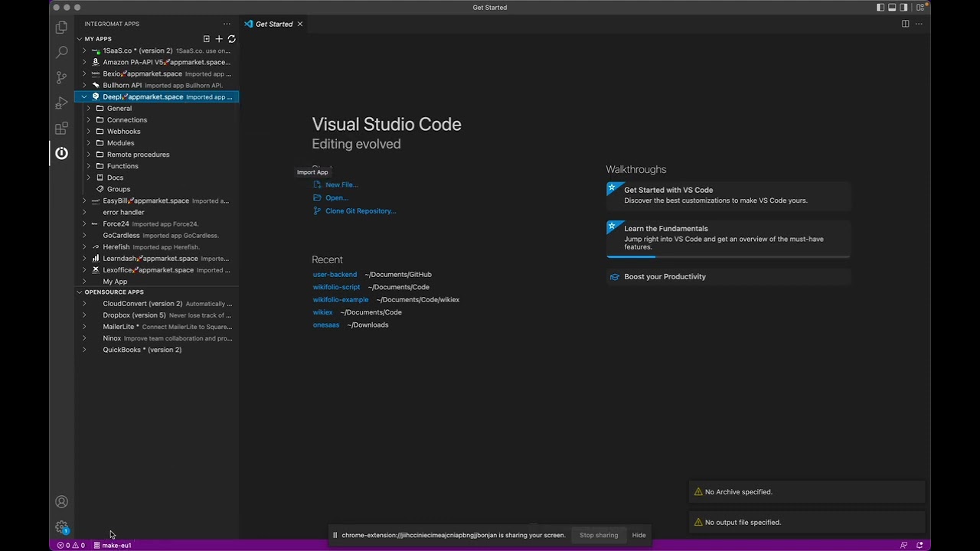The width and height of the screenshot is (980, 551).
Task: Open recent folder wikifolio-script
Action: (x=336, y=287)
